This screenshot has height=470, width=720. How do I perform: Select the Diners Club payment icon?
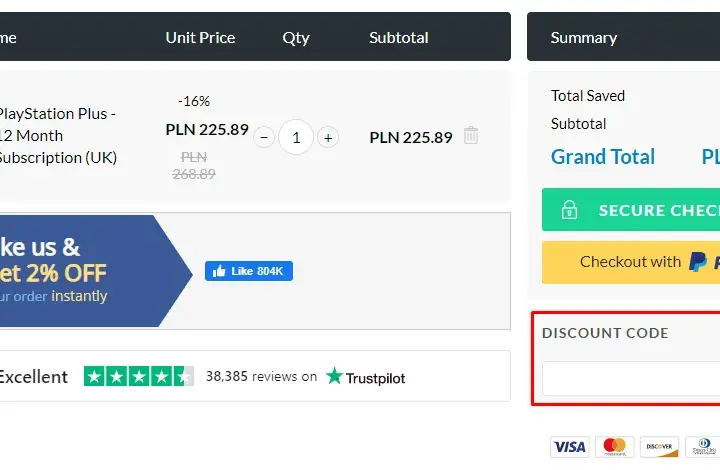pos(703,447)
